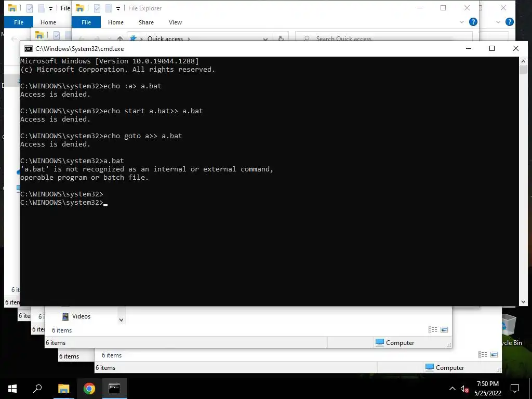Click Up arrow beside Quick access address
The image size is (532, 399).
[x=120, y=38]
